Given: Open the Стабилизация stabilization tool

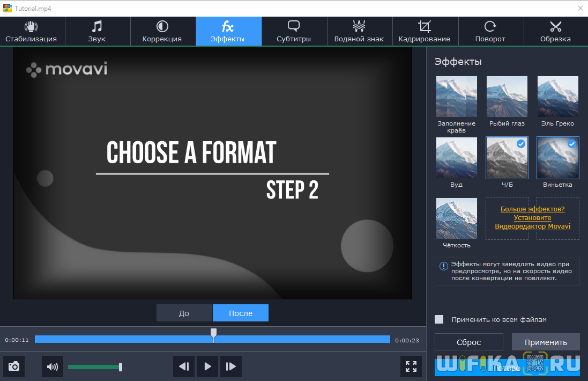Looking at the screenshot, I should [32, 31].
